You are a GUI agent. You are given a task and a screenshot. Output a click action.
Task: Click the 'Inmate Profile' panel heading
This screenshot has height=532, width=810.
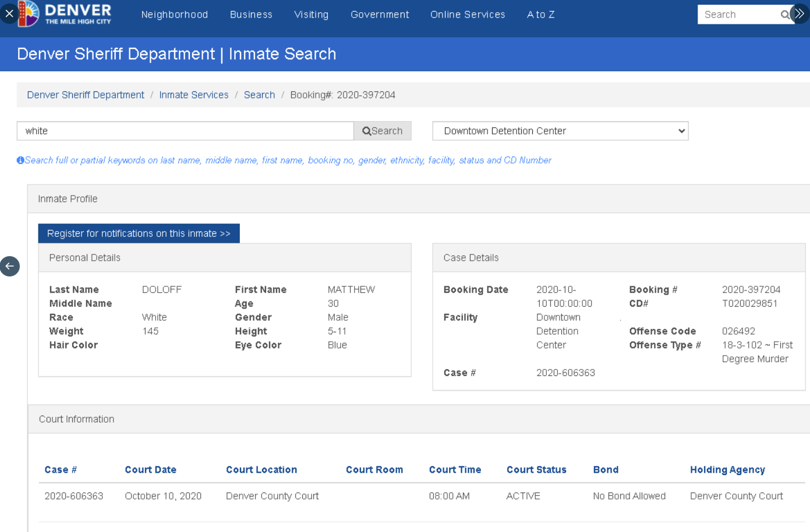[68, 198]
